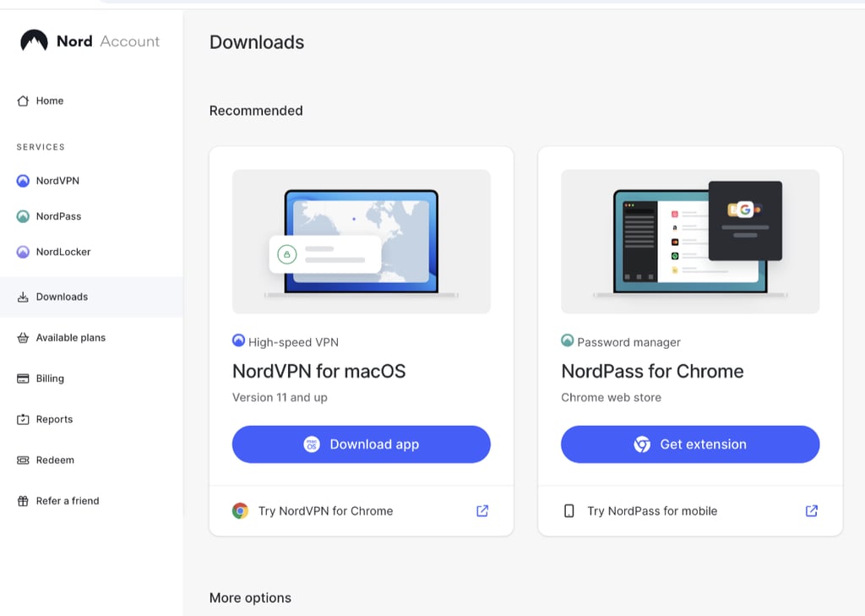Image resolution: width=865 pixels, height=616 pixels.
Task: Select the Downloads sidebar item
Action: [x=91, y=297]
